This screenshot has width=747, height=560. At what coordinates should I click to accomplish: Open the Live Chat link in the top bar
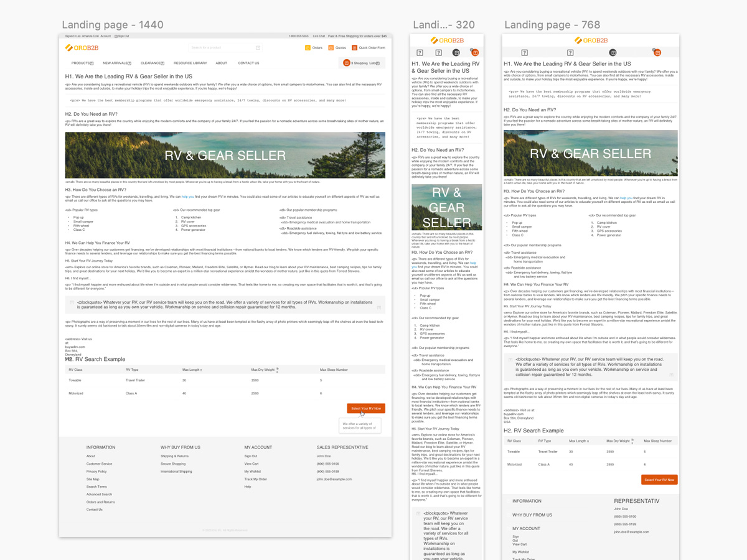[x=319, y=36]
